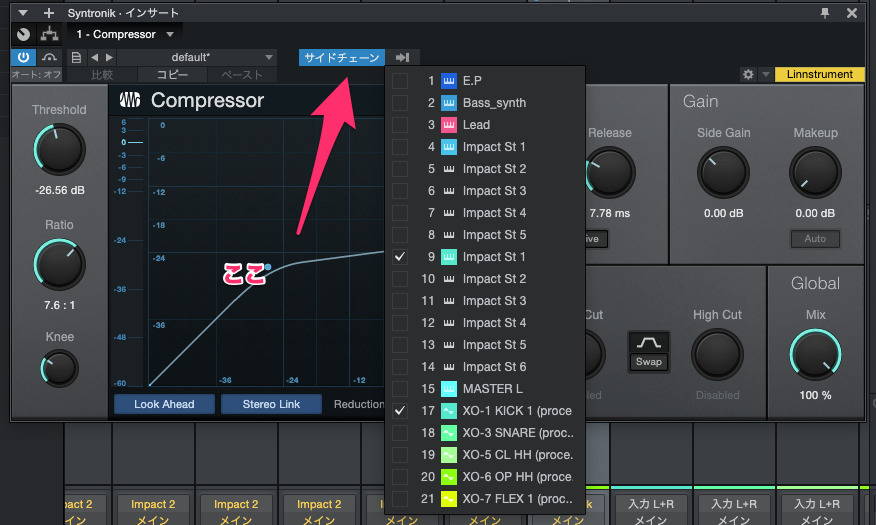Viewport: 876px width, 525px height.
Task: Toggle the plugin power bypass button
Action: point(23,57)
